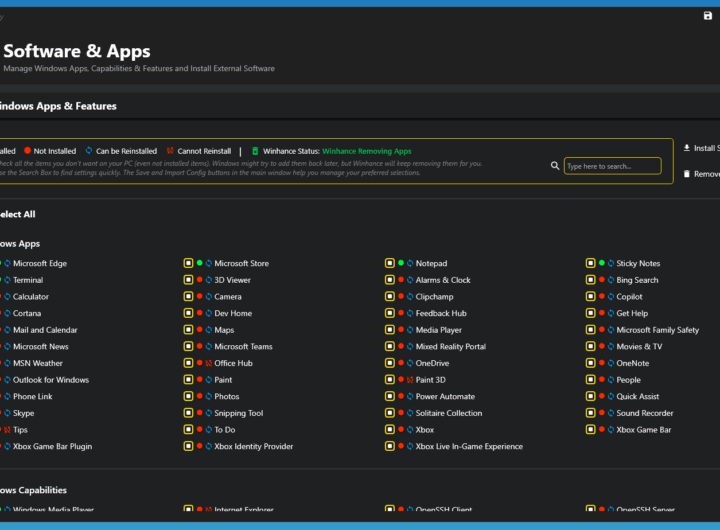The image size is (720, 530).
Task: Click the 'Get Help' label
Action: coord(632,313)
